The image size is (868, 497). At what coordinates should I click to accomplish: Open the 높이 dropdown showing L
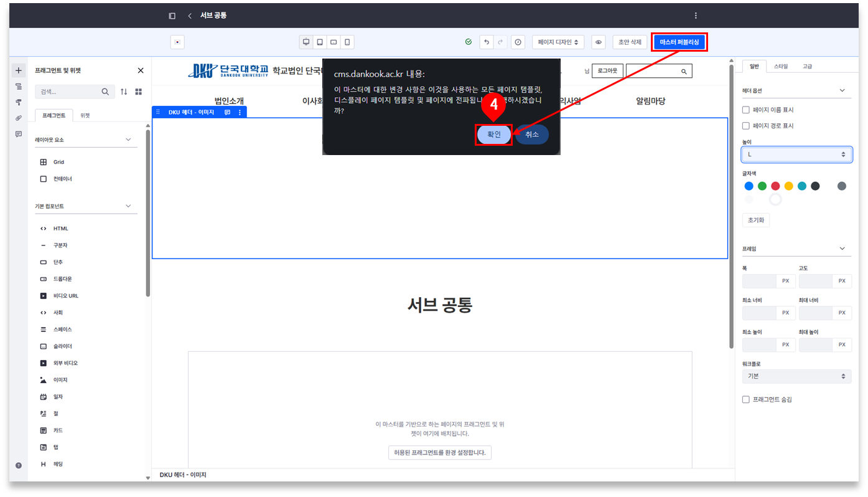pos(796,154)
